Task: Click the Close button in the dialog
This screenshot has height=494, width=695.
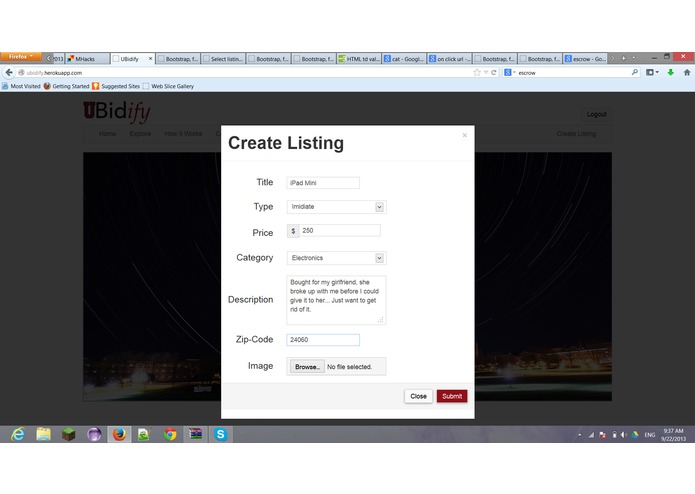Action: [418, 396]
